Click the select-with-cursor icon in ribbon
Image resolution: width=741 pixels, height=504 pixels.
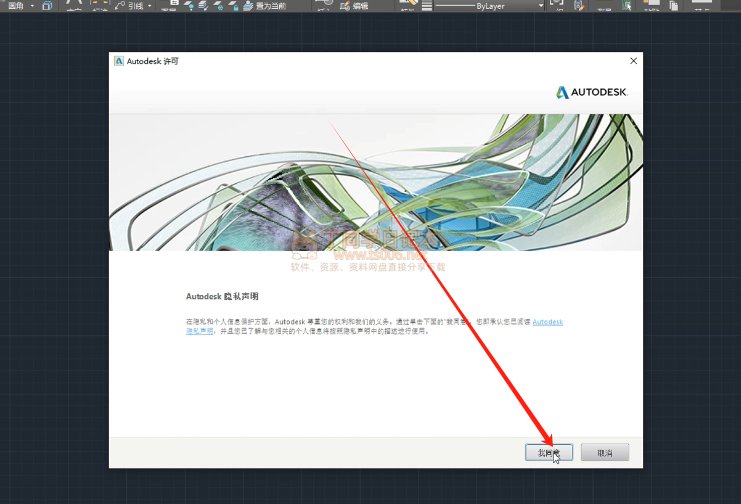coord(627,6)
